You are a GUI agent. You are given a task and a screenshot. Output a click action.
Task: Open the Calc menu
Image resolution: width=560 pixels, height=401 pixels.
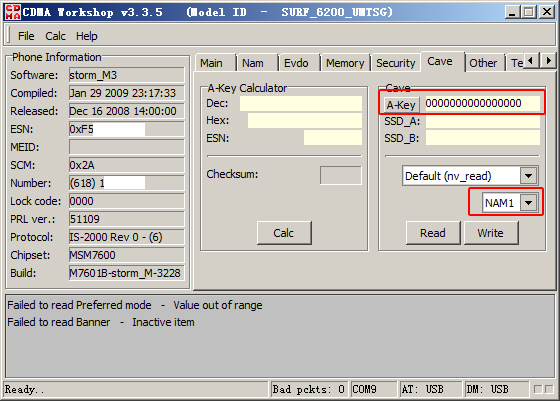pyautogui.click(x=55, y=36)
